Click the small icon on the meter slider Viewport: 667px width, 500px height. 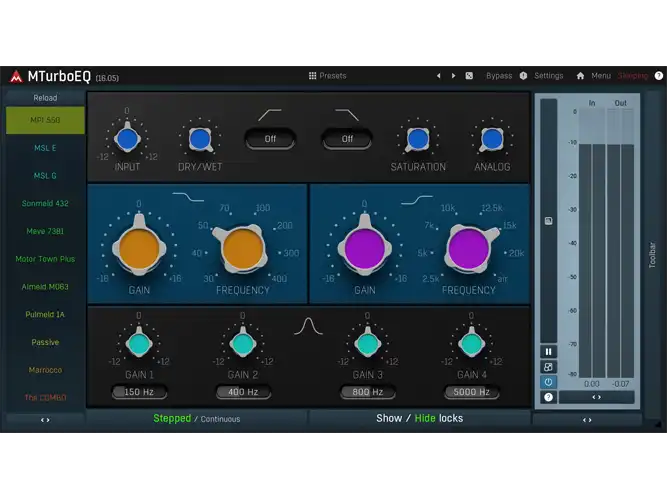(548, 221)
